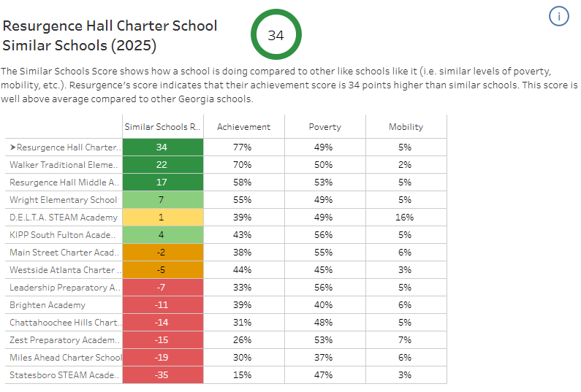Click the 16% mobility value cell

[406, 218]
